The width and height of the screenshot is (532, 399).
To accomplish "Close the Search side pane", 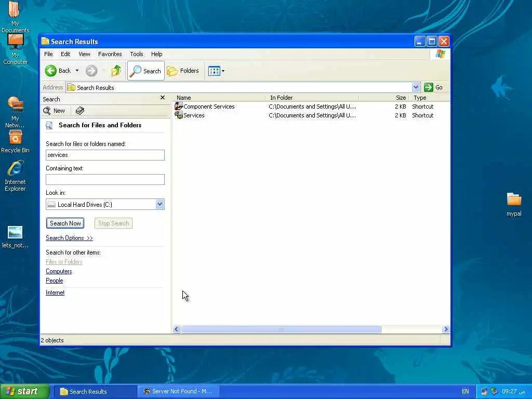I will tap(163, 98).
